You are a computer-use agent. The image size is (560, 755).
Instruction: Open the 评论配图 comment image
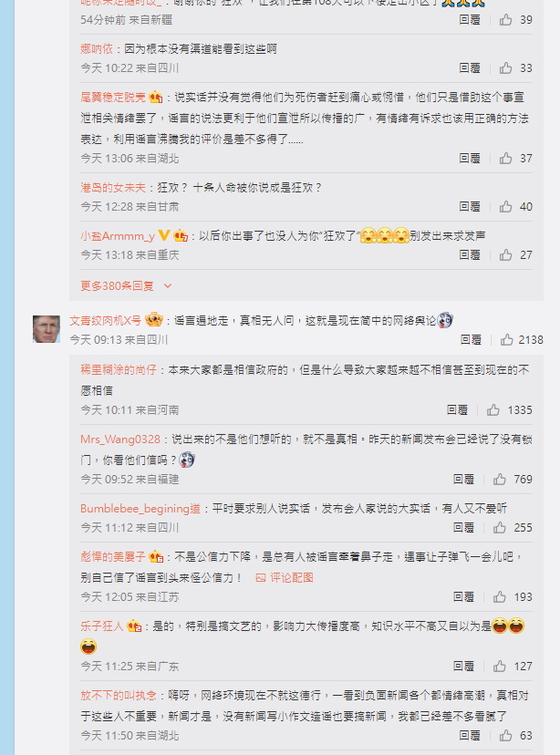[x=285, y=577]
